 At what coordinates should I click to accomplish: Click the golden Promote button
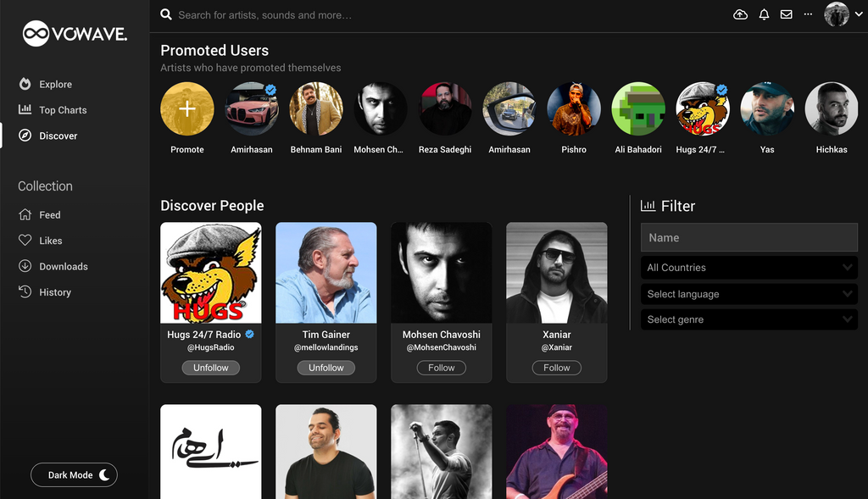click(x=186, y=108)
